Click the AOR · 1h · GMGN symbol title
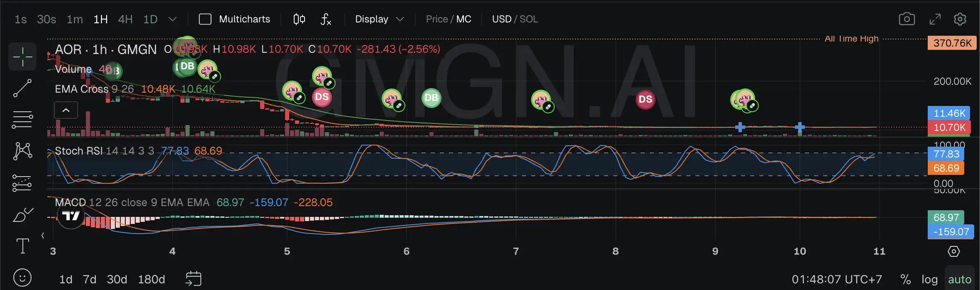This screenshot has width=980, height=290. (106, 49)
